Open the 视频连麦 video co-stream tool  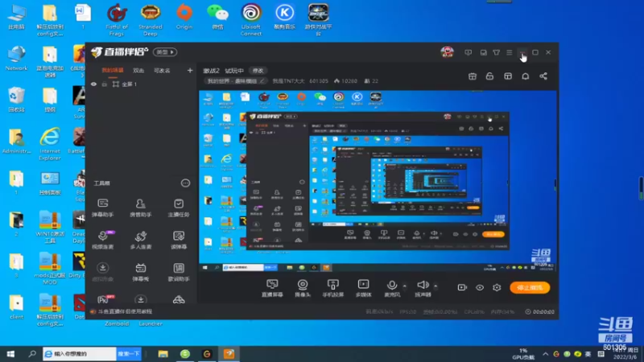(x=103, y=240)
